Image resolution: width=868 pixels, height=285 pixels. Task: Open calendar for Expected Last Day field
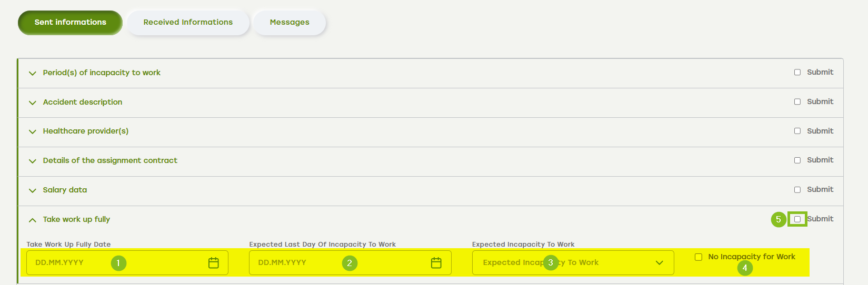tap(436, 263)
